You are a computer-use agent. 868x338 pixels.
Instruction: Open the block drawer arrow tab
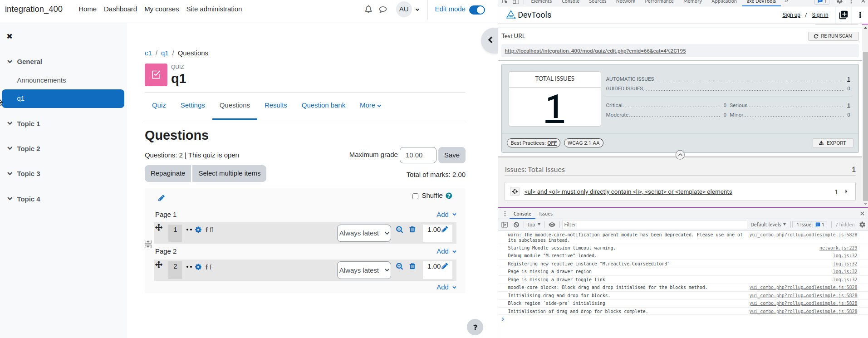coord(490,40)
